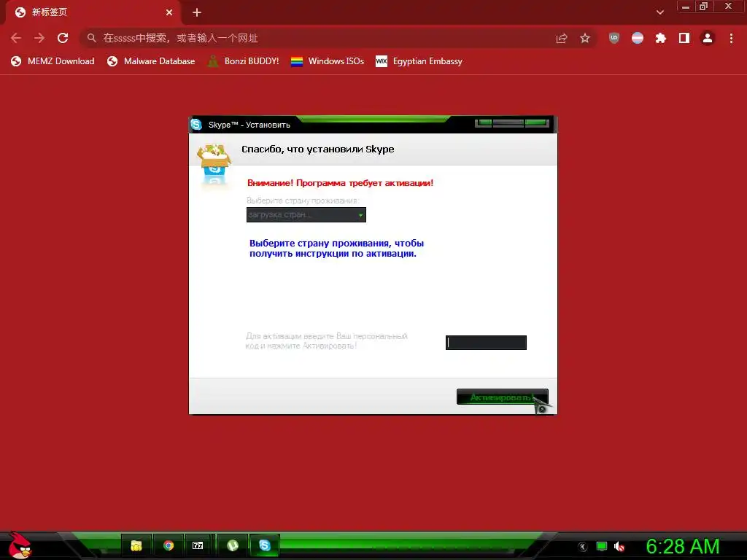The height and width of the screenshot is (560, 747).
Task: Minimize the browser window
Action: click(x=686, y=6)
